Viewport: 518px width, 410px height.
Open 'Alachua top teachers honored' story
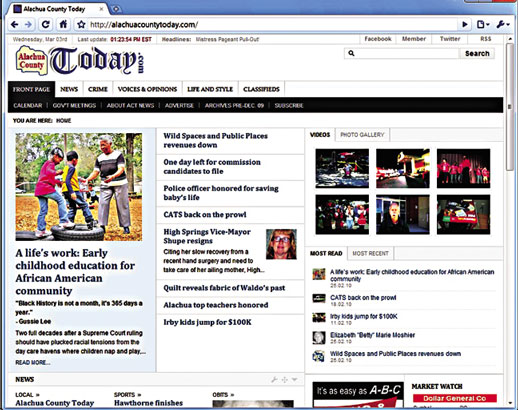pyautogui.click(x=216, y=305)
